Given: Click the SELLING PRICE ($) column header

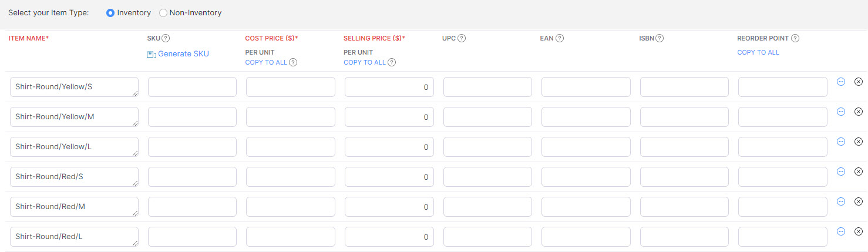Looking at the screenshot, I should (375, 38).
